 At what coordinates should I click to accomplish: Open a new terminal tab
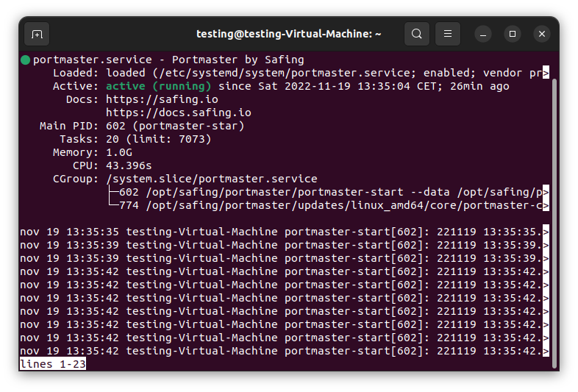tap(37, 34)
